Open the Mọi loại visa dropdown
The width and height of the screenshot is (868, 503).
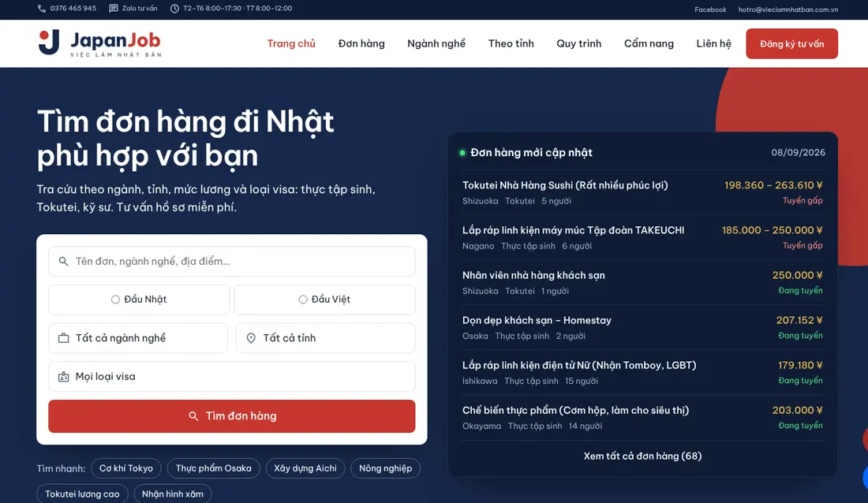(x=231, y=376)
